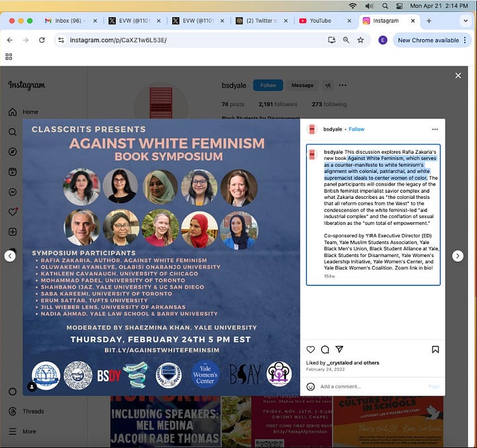Open macOS volume control
Viewport: 477px width, 448px height.
pyautogui.click(x=369, y=6)
